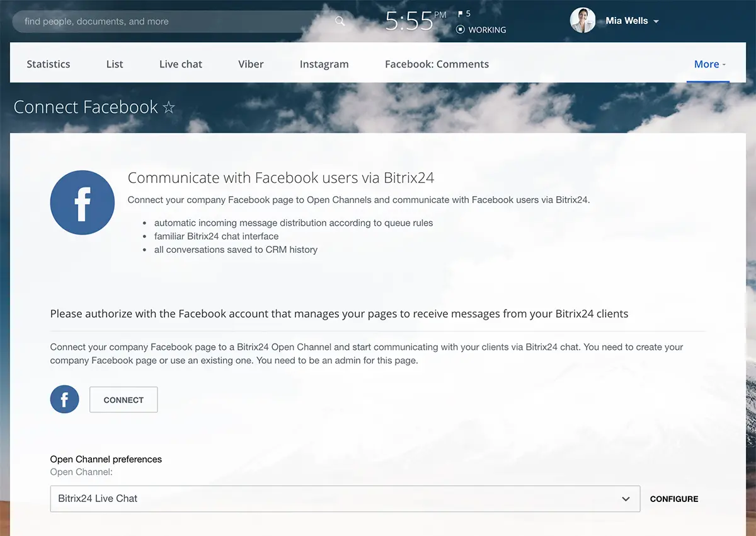756x536 pixels.
Task: Open the Statistics tab
Action: coord(49,64)
